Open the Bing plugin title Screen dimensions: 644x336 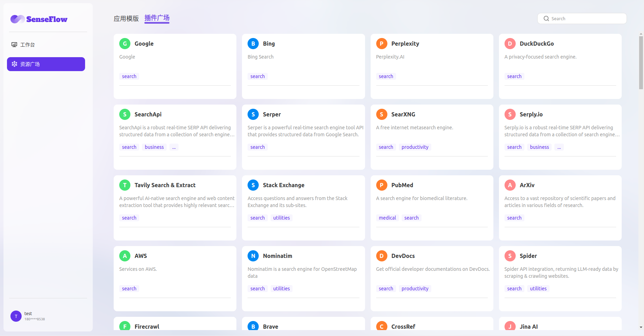269,44
